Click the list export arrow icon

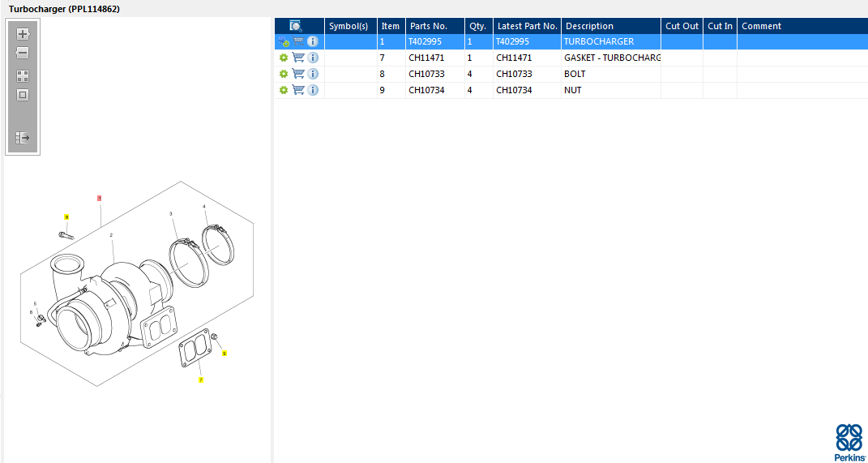[x=22, y=138]
